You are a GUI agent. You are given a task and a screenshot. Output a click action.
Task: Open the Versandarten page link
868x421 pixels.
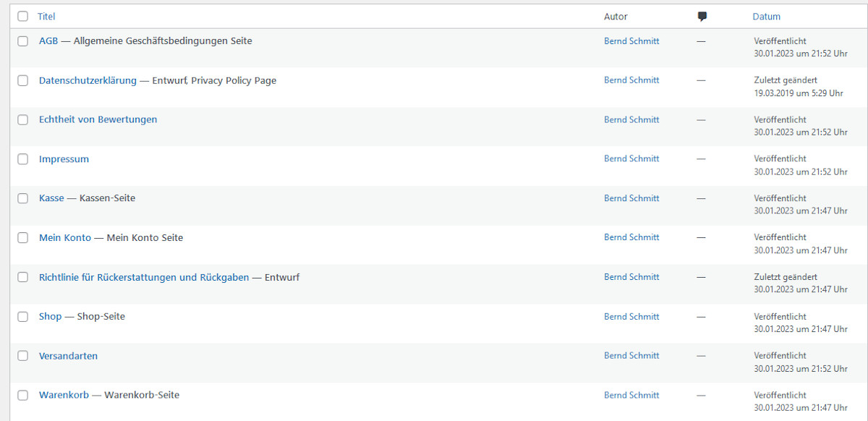point(68,356)
